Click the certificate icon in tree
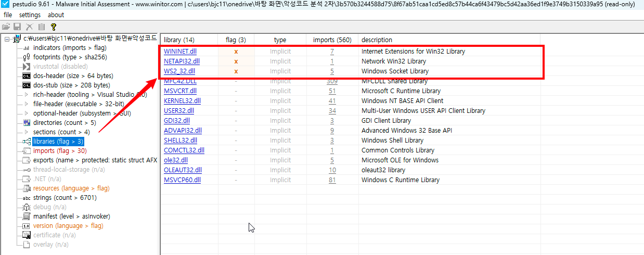 pos(27,235)
